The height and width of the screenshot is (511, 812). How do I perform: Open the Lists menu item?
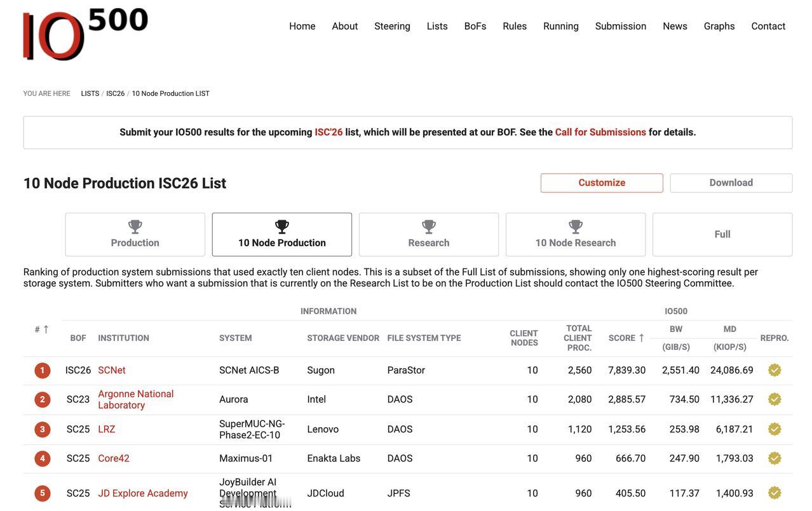(x=437, y=26)
